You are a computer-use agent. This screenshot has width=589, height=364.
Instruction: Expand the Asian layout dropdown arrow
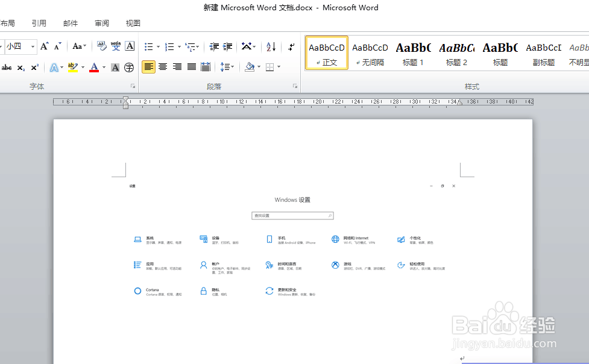tap(254, 46)
